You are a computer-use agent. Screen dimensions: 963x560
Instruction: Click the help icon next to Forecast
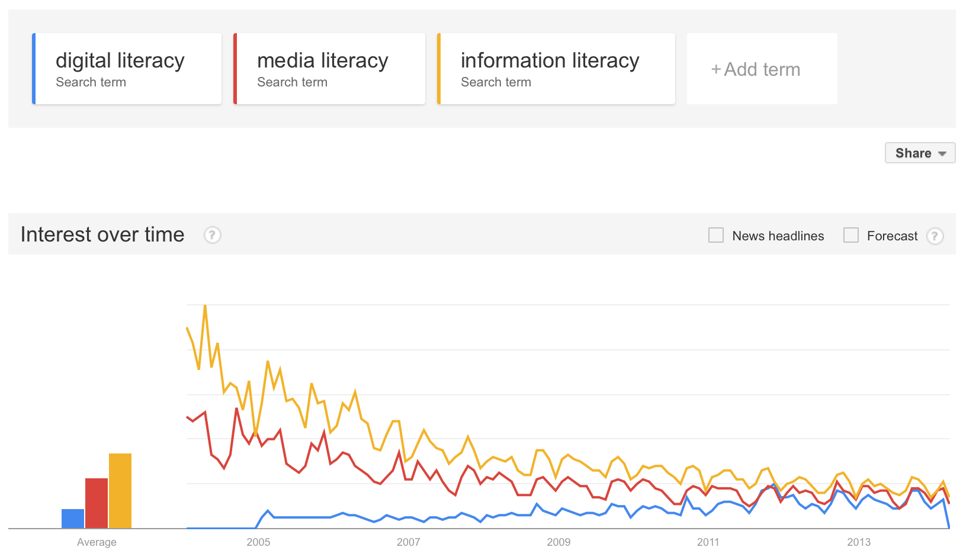935,236
